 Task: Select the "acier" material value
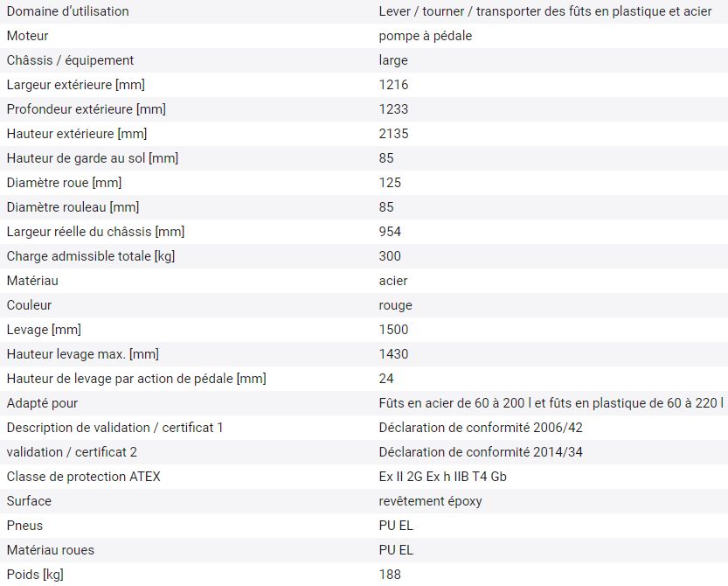pyautogui.click(x=393, y=281)
